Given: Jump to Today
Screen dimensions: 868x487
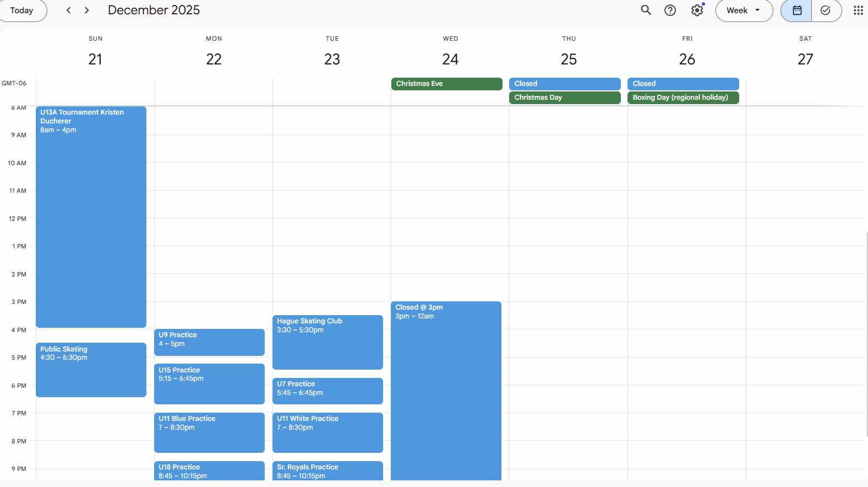Looking at the screenshot, I should 22,10.
